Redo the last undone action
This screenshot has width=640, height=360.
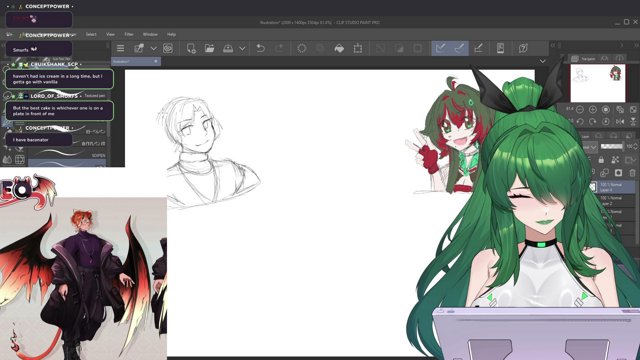click(280, 49)
